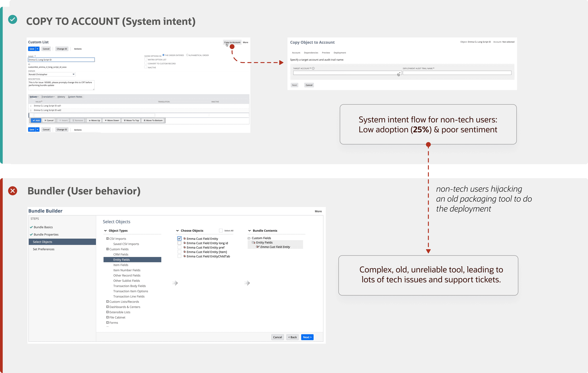Click the arrow between Object Types and Choose Objects
Viewport: 588px width, 373px height.
click(x=175, y=283)
